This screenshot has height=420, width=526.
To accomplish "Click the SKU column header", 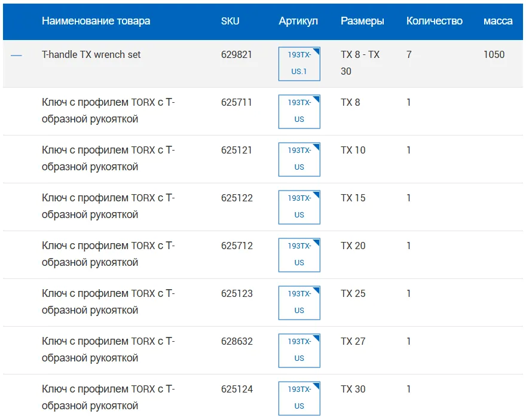I will pos(230,21).
